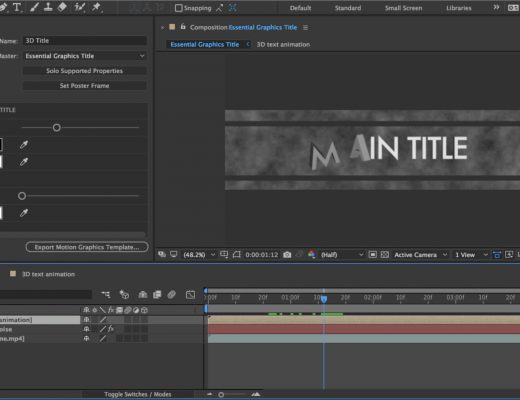Click Essential Graphics Title in the composition panel header
520x400 pixels.
(x=263, y=28)
